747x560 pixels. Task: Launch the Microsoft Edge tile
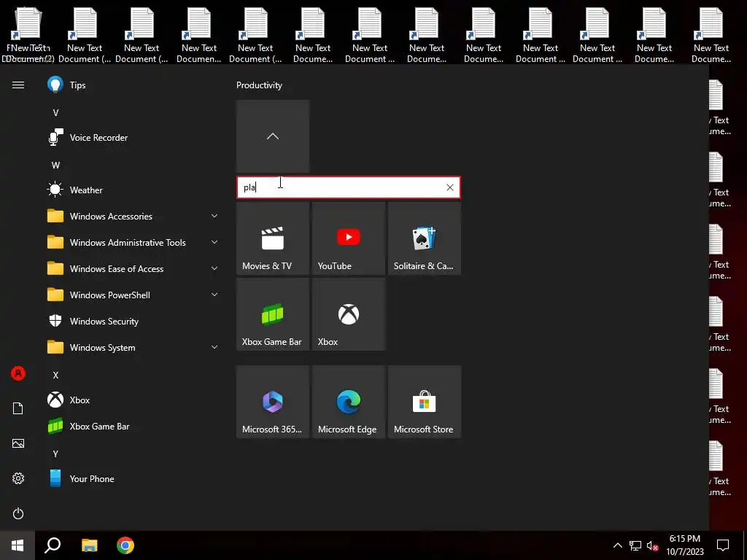click(348, 402)
